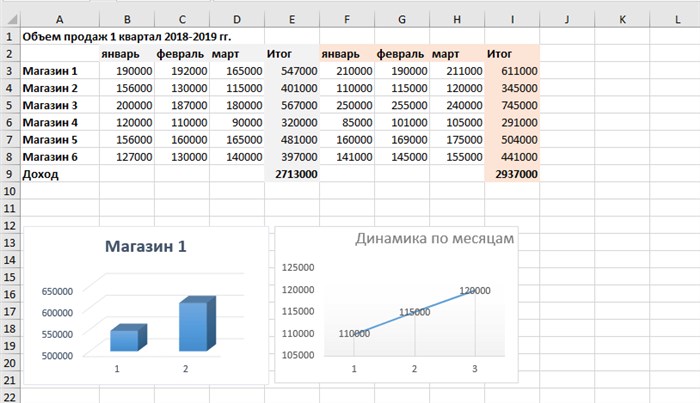Select row 9 header
The width and height of the screenshot is (700, 403).
(10, 174)
